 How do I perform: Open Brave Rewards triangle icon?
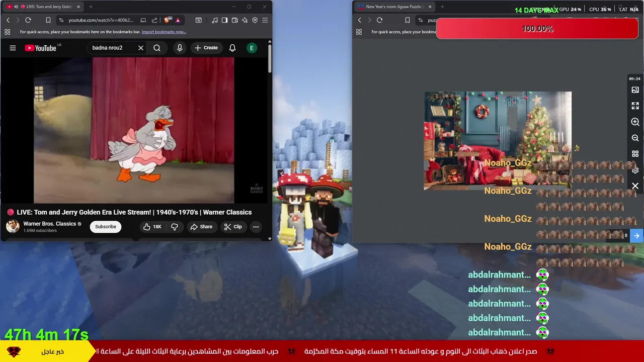click(178, 20)
